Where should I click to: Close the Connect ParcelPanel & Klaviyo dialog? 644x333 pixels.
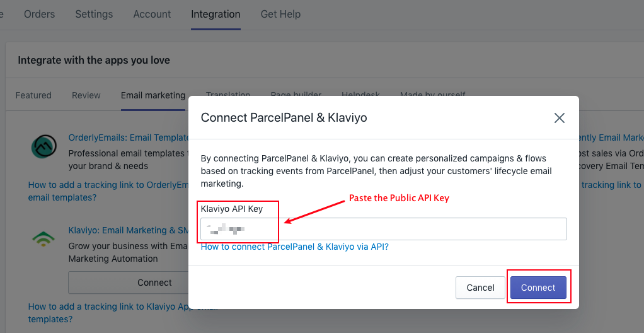[x=560, y=119]
